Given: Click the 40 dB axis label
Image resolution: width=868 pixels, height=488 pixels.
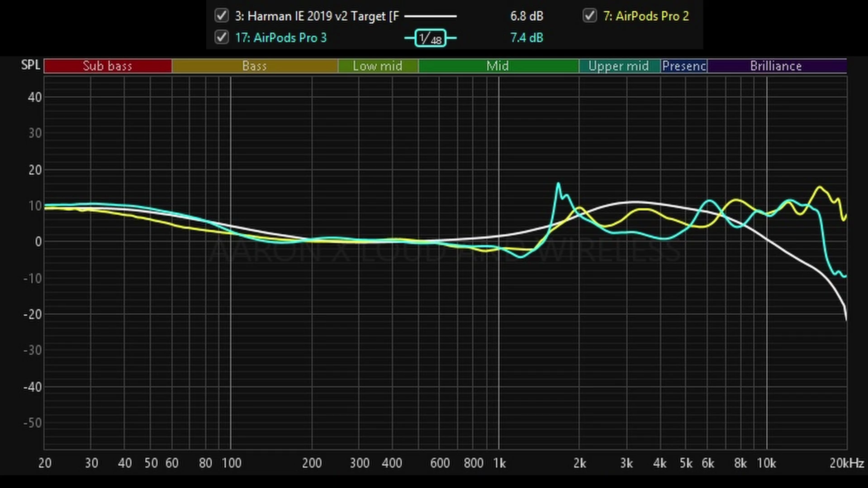Looking at the screenshot, I should 35,97.
